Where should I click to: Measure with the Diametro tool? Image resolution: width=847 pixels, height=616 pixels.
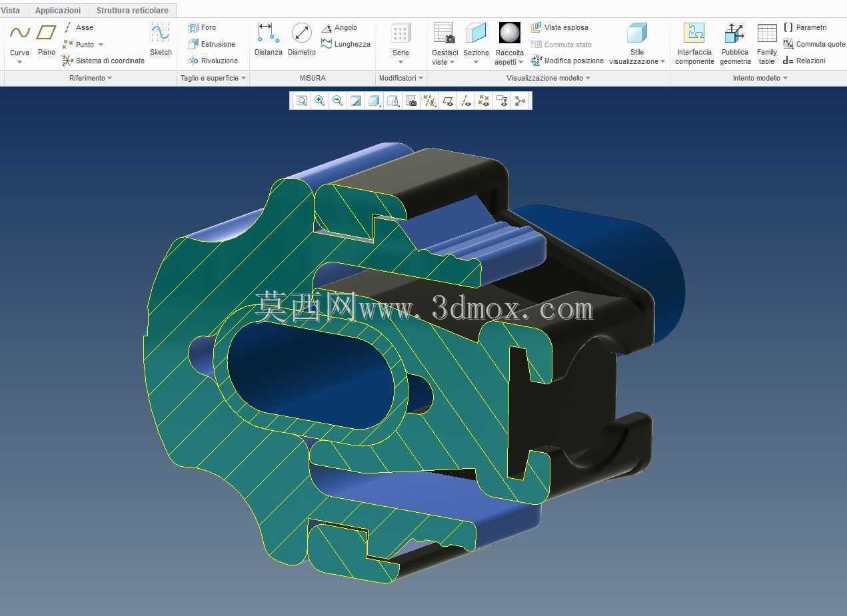tap(302, 39)
